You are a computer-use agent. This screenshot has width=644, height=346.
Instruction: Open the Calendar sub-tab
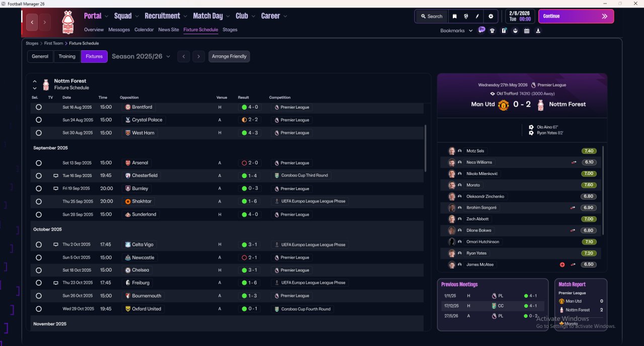pyautogui.click(x=144, y=30)
